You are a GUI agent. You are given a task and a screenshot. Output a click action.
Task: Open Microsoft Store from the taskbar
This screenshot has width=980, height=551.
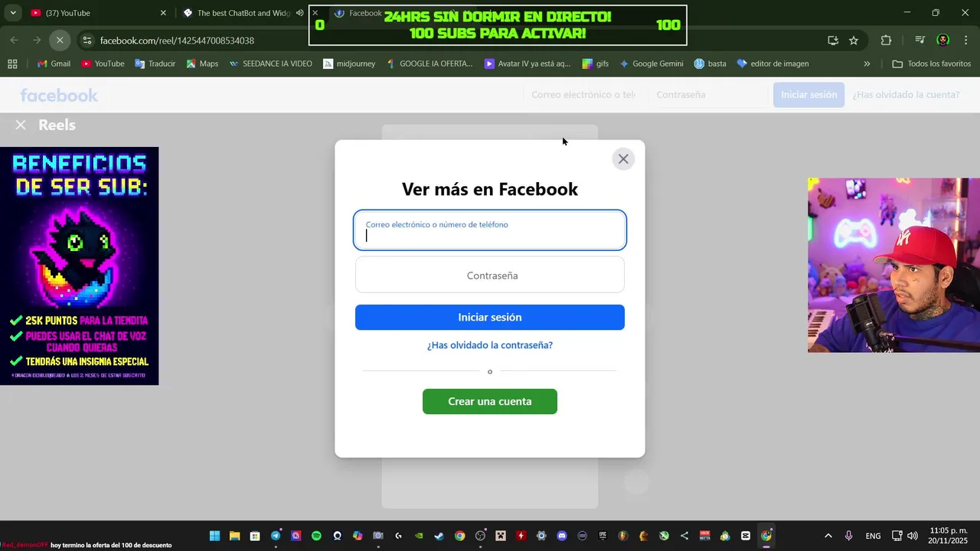[x=255, y=536]
